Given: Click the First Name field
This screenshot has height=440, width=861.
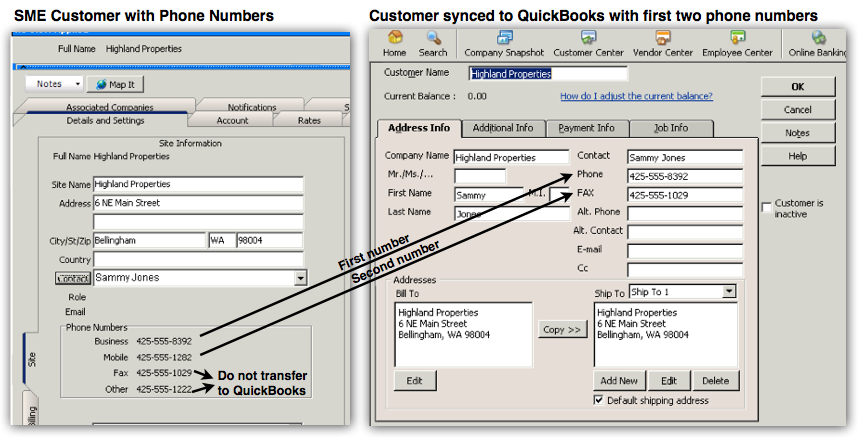Looking at the screenshot, I should pos(489,195).
